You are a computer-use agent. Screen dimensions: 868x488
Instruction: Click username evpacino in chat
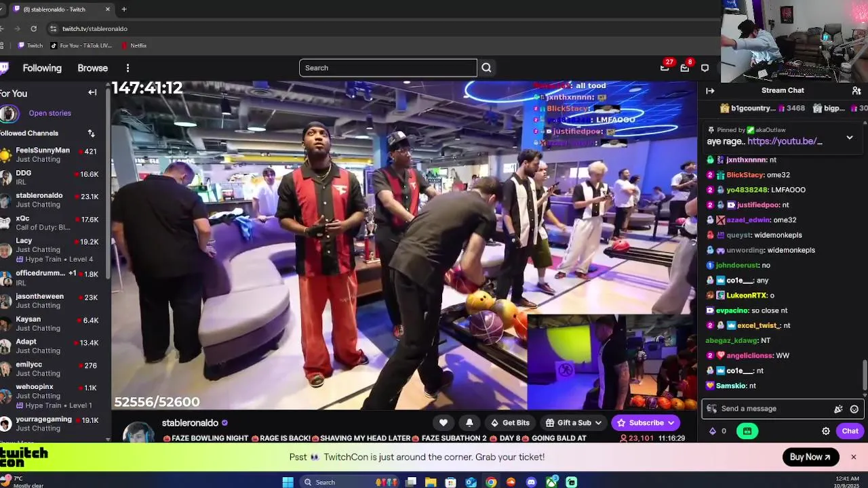tap(732, 310)
